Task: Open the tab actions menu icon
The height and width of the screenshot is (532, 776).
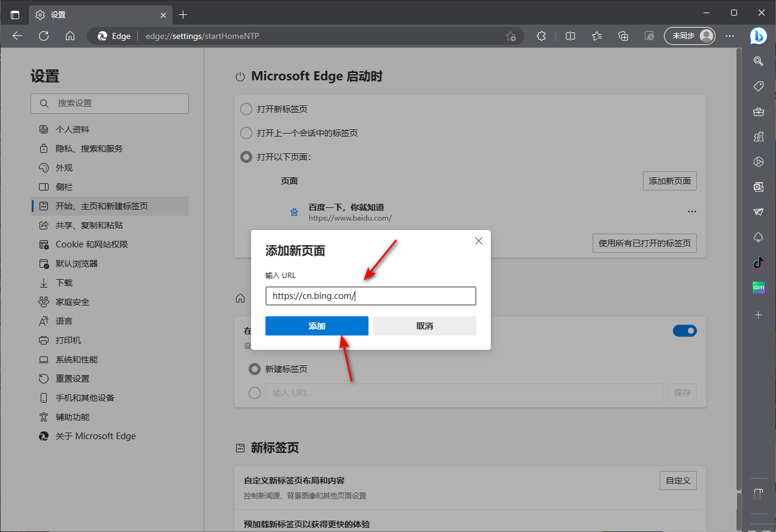Action: click(x=15, y=14)
